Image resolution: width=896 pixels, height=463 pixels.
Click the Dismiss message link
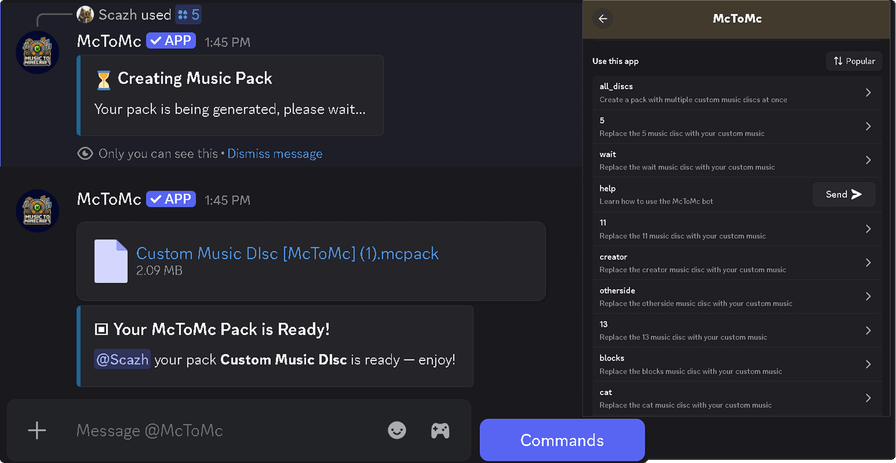(274, 154)
